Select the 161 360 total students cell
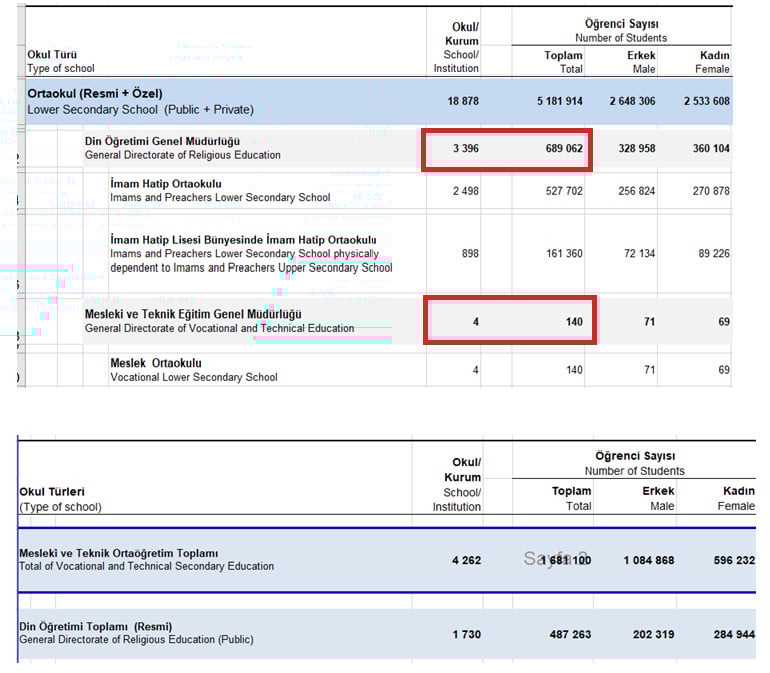This screenshot has height=673, width=770. click(563, 253)
